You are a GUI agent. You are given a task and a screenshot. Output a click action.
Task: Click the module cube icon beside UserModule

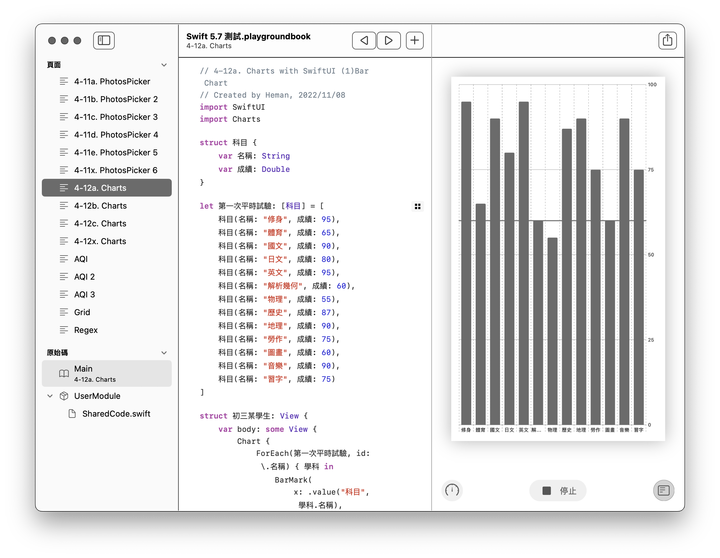[64, 396]
